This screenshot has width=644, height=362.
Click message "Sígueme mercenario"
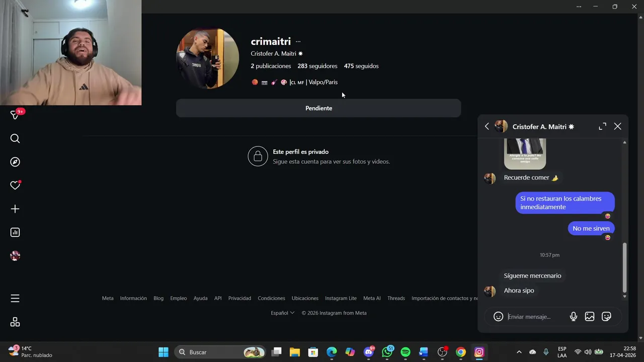(532, 276)
